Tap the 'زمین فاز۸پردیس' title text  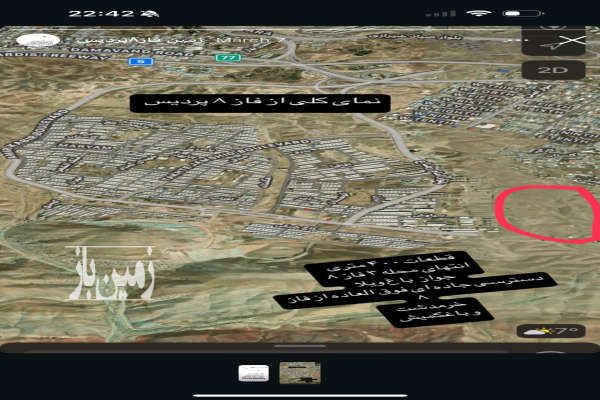click(x=140, y=40)
